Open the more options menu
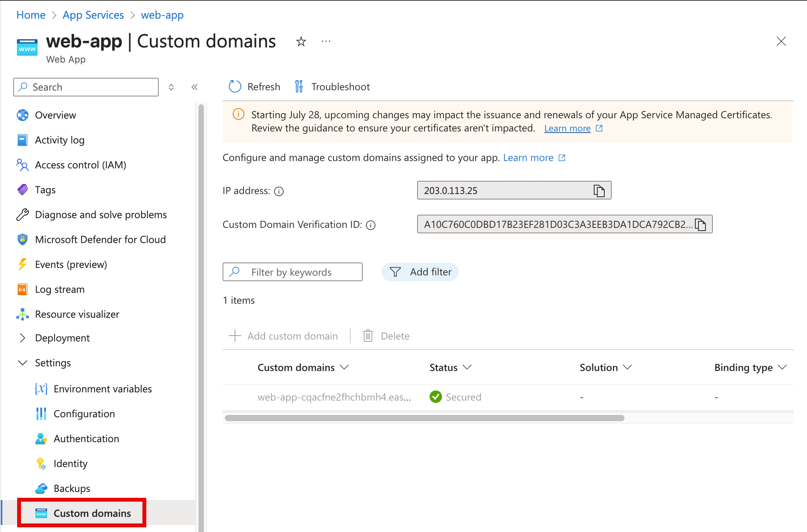The width and height of the screenshot is (807, 532). point(326,41)
